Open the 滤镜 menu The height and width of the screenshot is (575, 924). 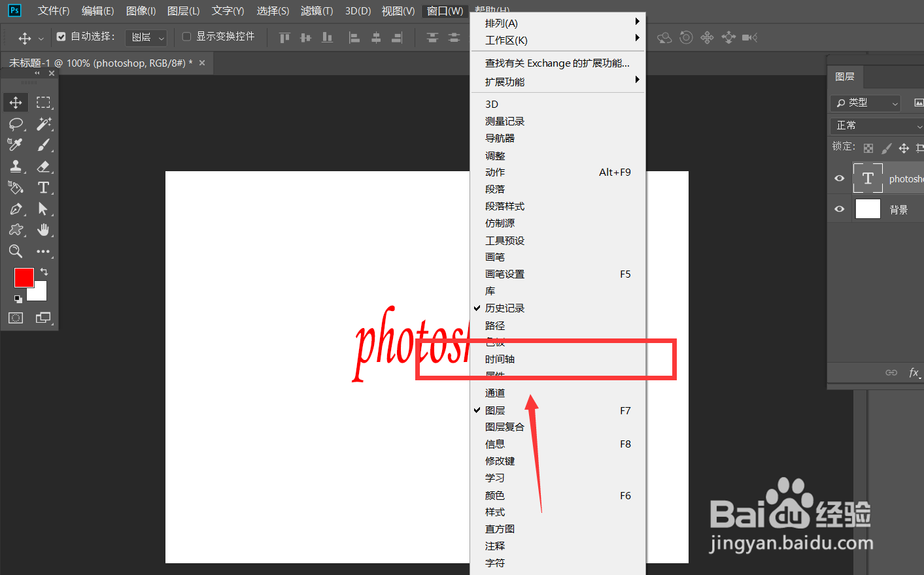click(317, 11)
